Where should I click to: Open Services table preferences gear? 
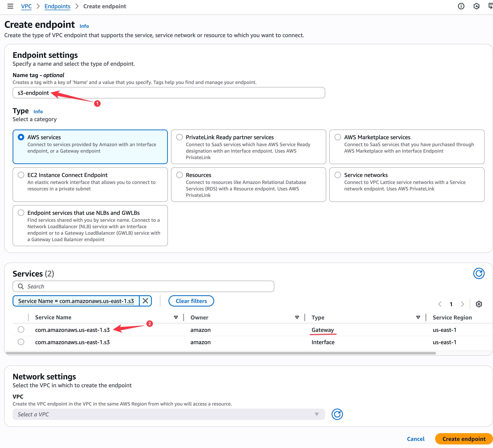pyautogui.click(x=479, y=304)
